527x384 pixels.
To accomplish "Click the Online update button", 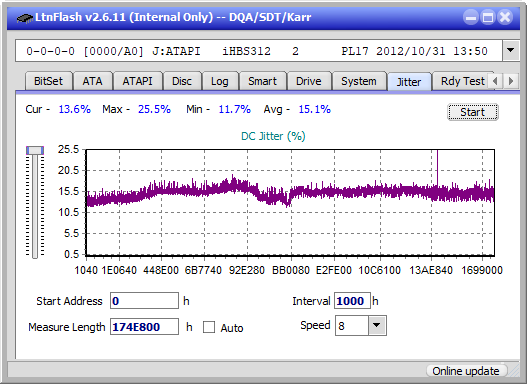I will tap(466, 371).
